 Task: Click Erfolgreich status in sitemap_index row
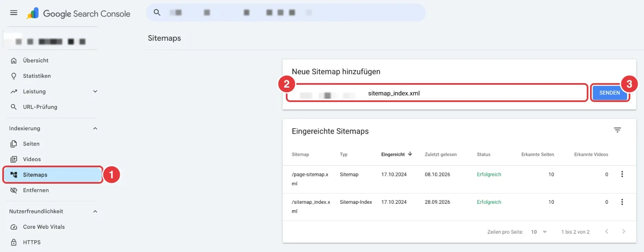click(489, 202)
